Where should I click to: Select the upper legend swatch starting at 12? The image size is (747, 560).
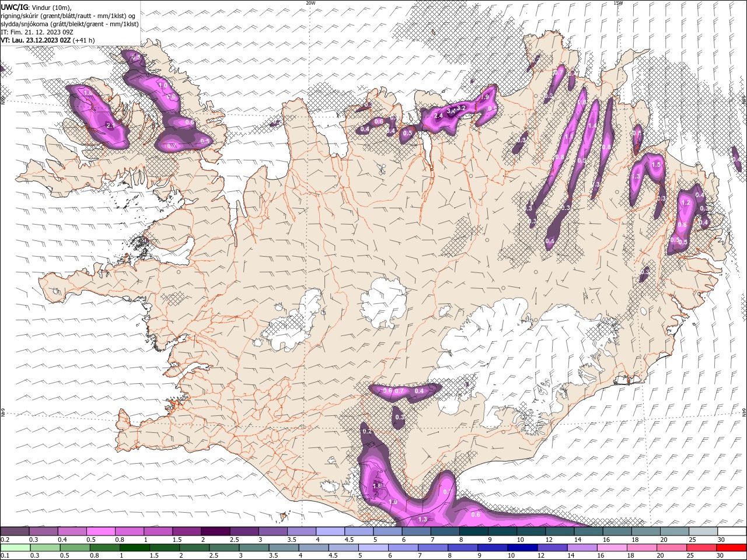point(559,531)
